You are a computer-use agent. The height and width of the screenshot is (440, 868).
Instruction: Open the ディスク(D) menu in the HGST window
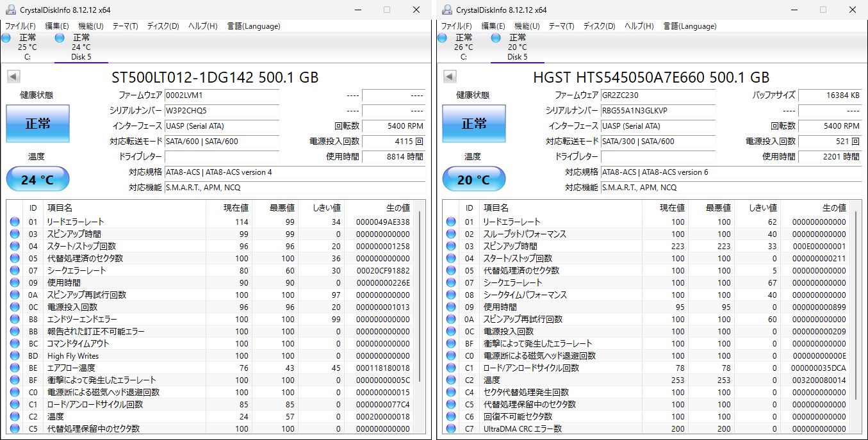pyautogui.click(x=598, y=26)
